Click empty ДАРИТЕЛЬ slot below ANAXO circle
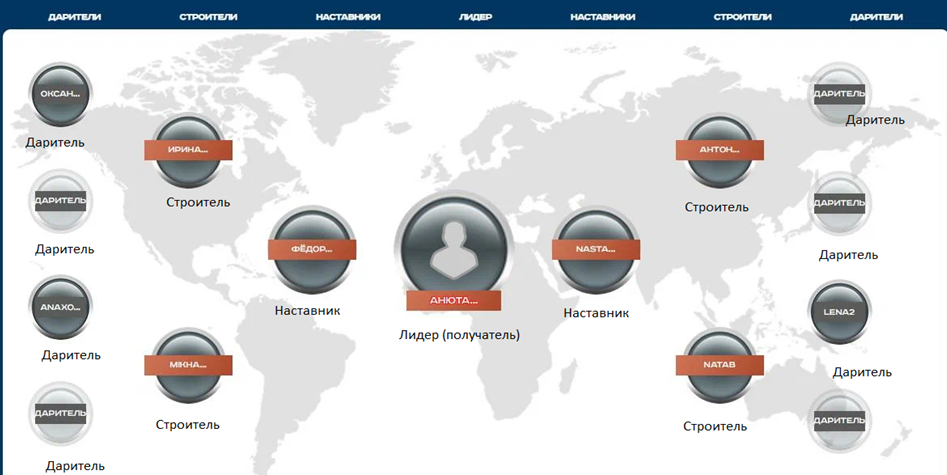 [60, 413]
